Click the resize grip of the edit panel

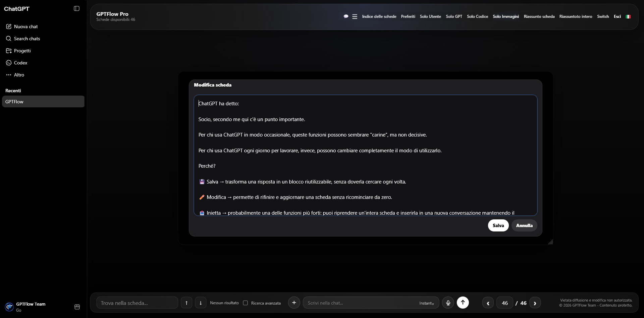pos(550,242)
